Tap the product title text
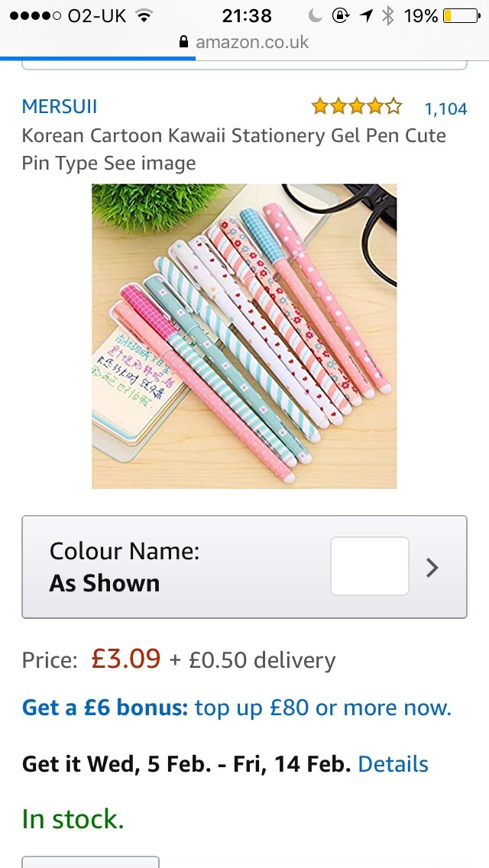The width and height of the screenshot is (489, 868). click(234, 149)
